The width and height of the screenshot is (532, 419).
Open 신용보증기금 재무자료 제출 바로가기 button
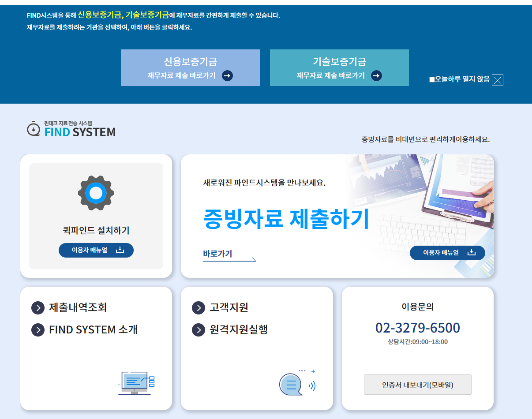[190, 67]
